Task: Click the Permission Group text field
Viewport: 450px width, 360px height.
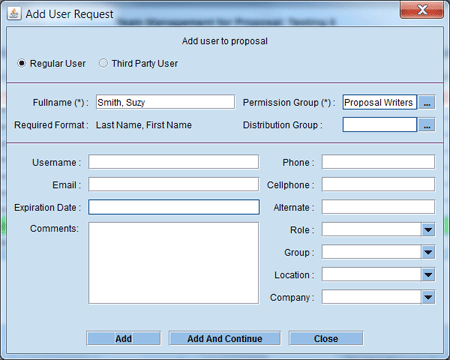Action: 380,102
